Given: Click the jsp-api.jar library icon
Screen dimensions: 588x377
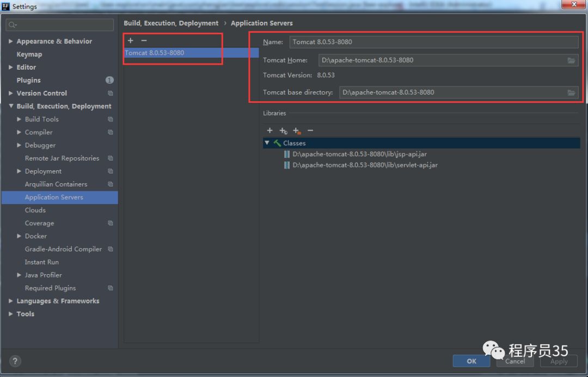Looking at the screenshot, I should point(287,154).
